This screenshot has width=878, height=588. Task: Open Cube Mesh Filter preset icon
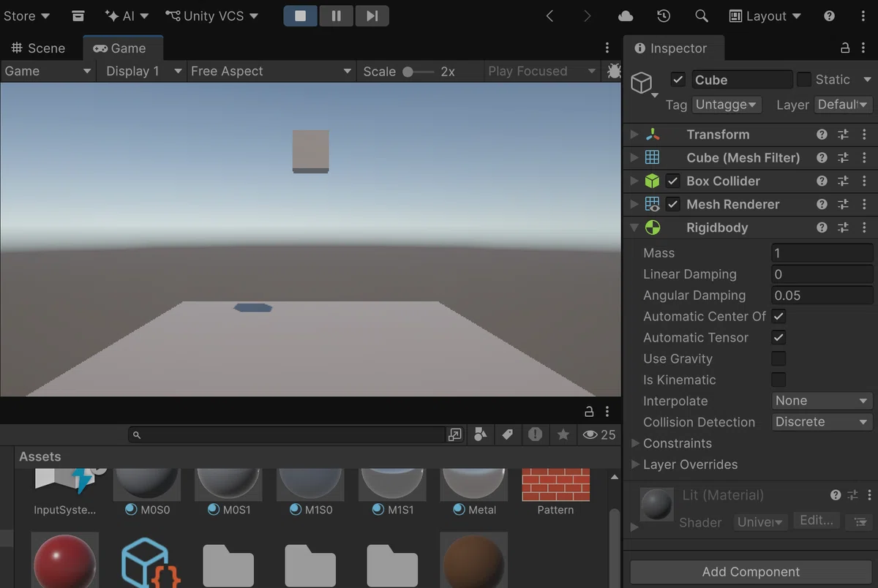coord(843,158)
